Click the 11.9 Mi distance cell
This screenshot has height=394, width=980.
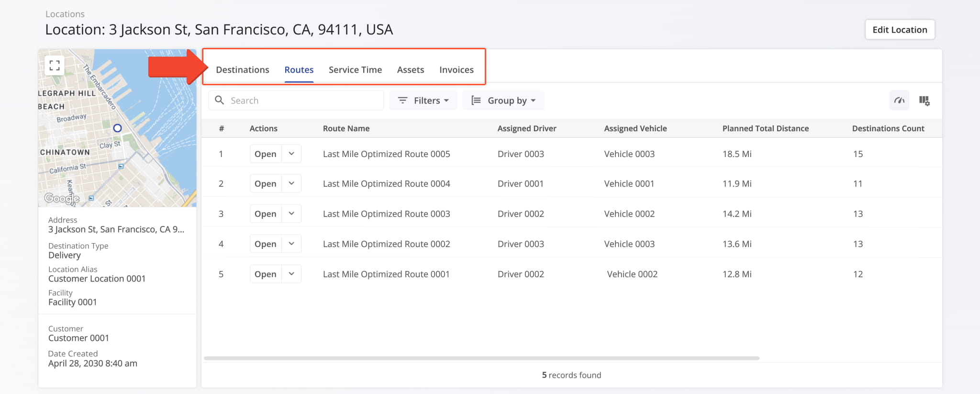pyautogui.click(x=737, y=183)
